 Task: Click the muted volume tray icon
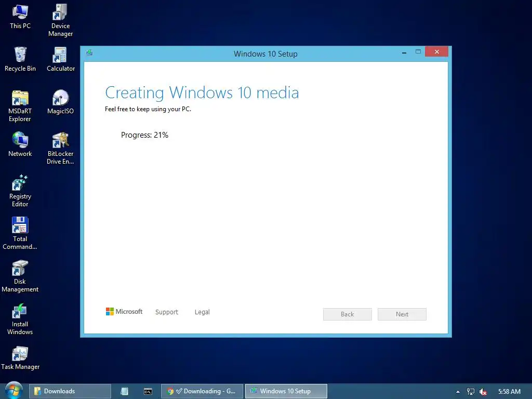click(x=483, y=392)
